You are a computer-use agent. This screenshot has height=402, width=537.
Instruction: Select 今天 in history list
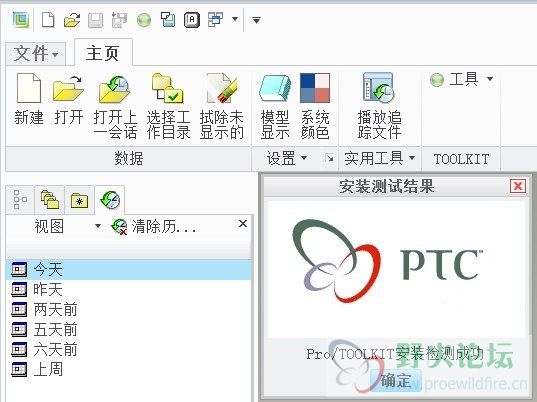pos(129,269)
